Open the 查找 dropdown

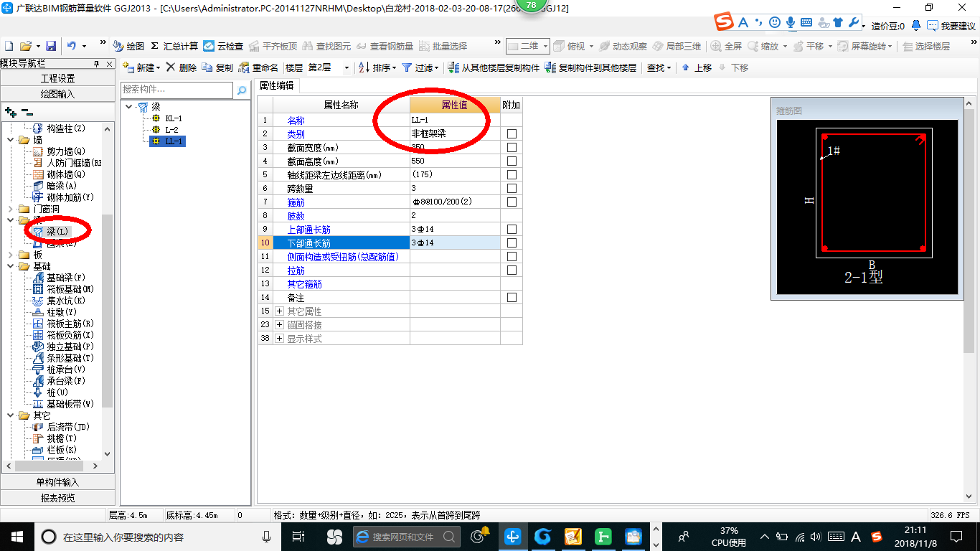(x=659, y=67)
